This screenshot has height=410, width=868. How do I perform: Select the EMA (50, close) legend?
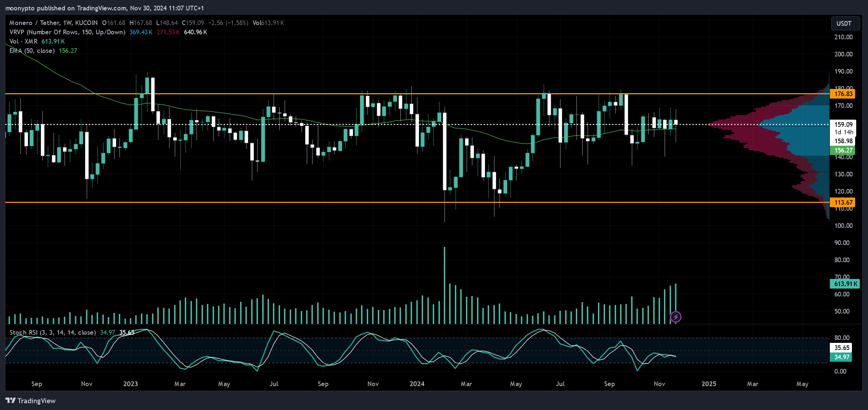32,51
